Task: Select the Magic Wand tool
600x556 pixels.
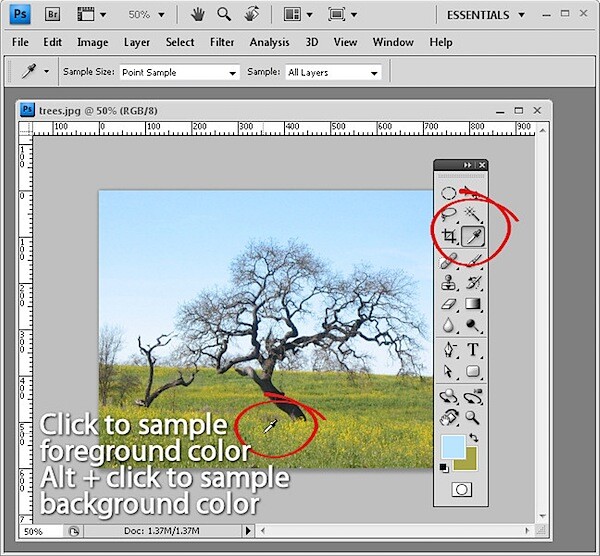Action: pyautogui.click(x=472, y=214)
